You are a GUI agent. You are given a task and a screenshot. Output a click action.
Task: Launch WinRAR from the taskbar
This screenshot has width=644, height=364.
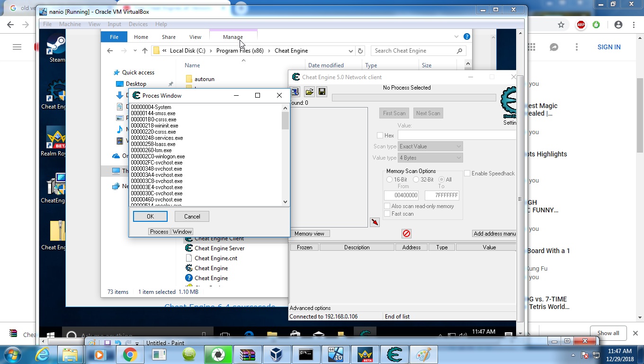click(x=247, y=355)
